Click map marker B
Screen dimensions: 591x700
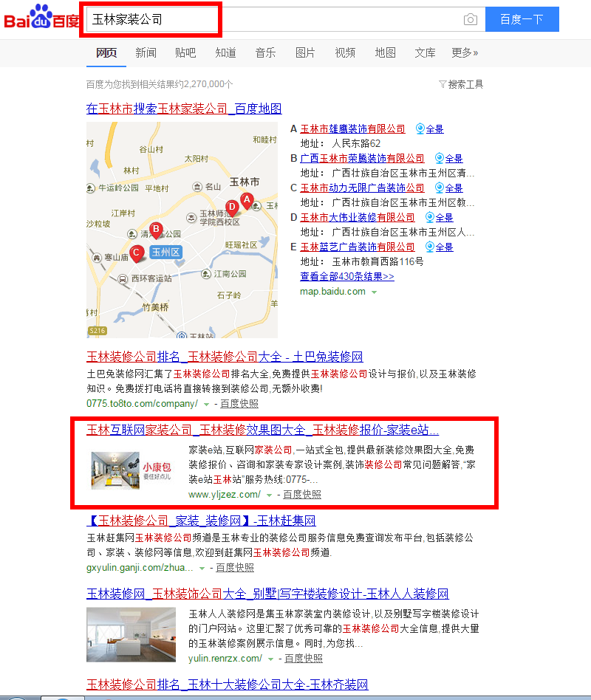156,230
